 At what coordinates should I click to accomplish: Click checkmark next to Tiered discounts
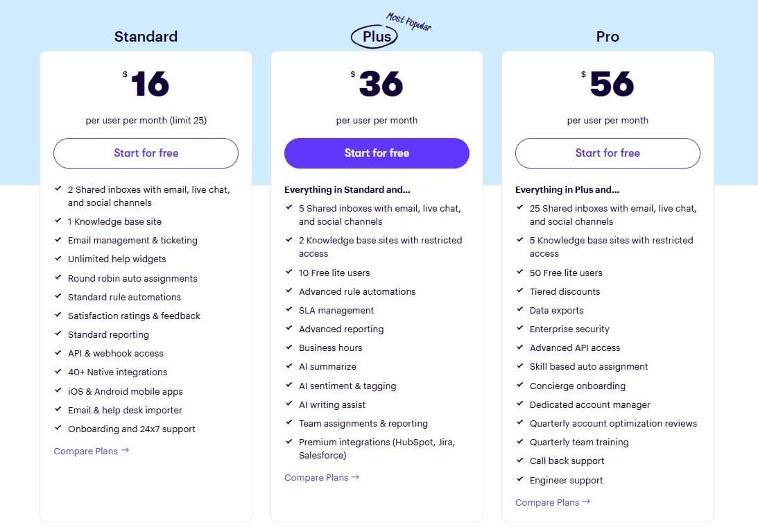[x=519, y=291]
